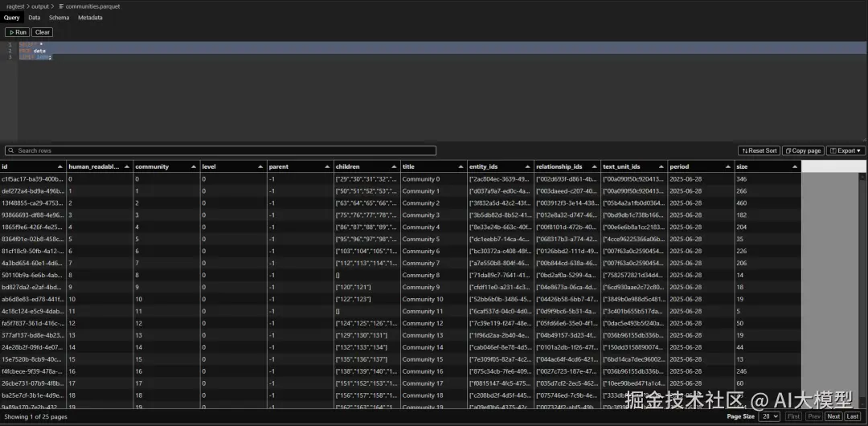
Task: Run the SQL query
Action: (16, 32)
